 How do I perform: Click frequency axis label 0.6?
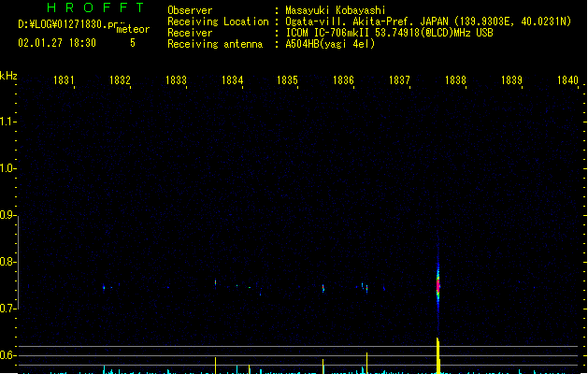(7, 355)
